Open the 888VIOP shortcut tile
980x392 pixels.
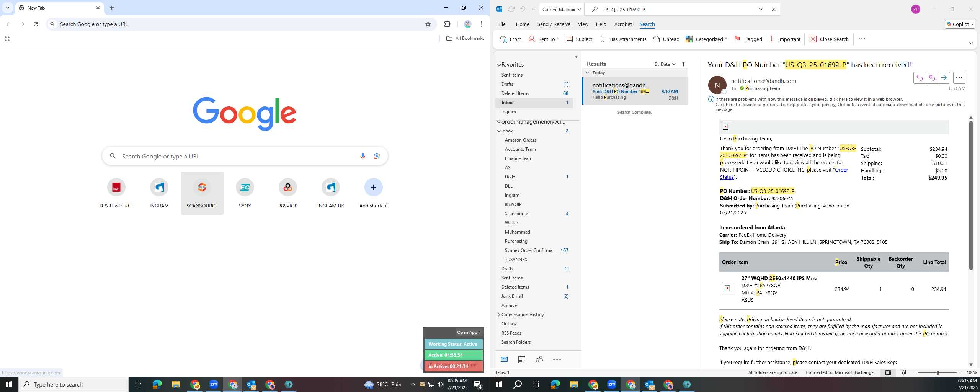287,193
